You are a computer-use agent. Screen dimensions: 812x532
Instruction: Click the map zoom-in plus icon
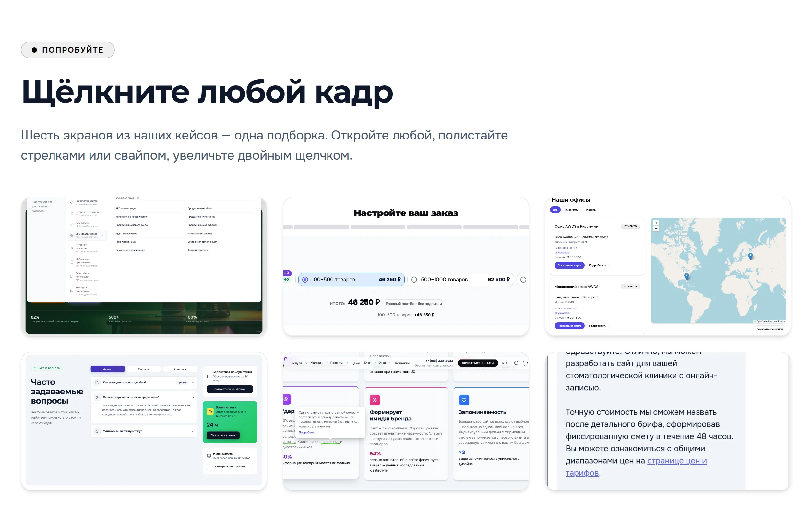(656, 223)
